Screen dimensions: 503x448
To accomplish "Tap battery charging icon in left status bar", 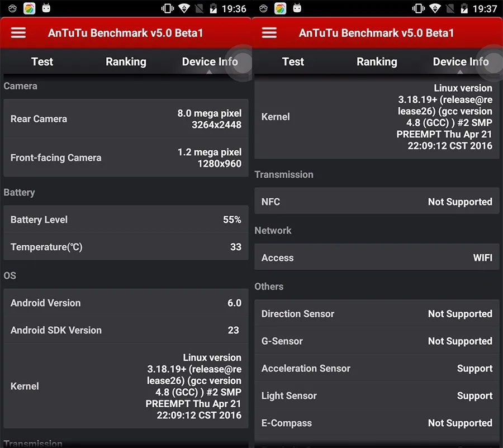I will point(213,8).
